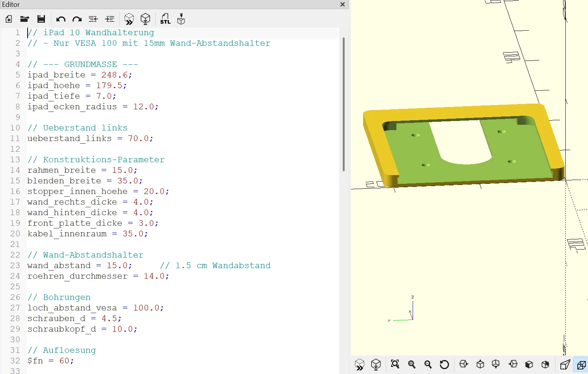
Task: Click the '$fn = 60;' line
Action: [51, 361]
